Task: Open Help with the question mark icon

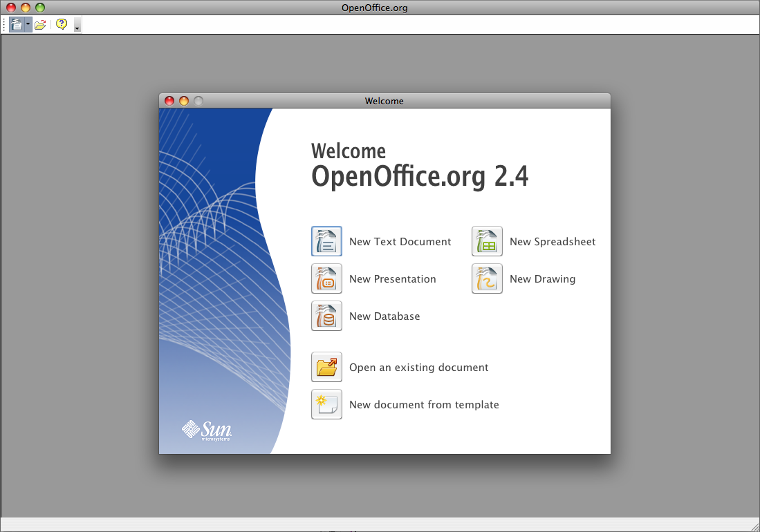Action: 62,25
